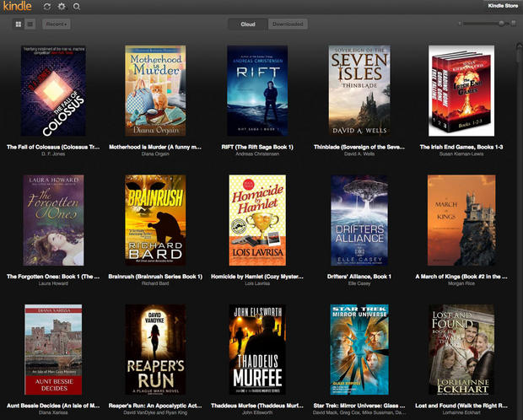Screen dimensions: 523x420
Task: Click the sync refresh icon
Action: pyautogui.click(x=47, y=7)
